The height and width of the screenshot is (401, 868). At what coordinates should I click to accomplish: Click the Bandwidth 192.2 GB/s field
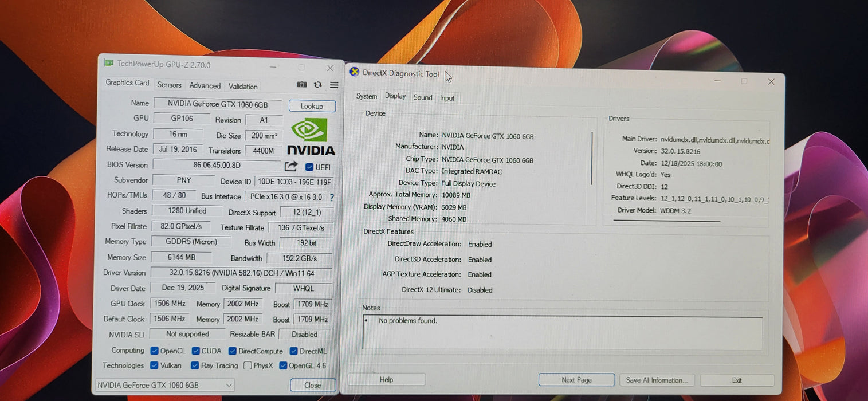[x=300, y=258]
